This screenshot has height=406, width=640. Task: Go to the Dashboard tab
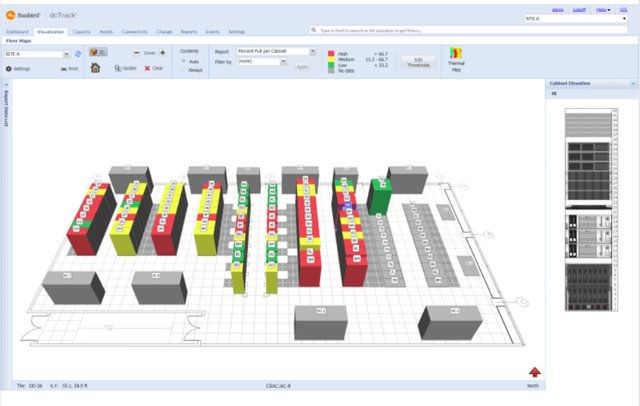tap(17, 31)
